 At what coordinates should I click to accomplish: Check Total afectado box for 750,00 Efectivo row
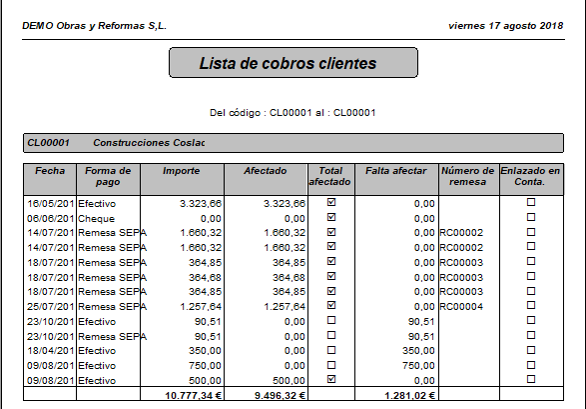(x=331, y=365)
